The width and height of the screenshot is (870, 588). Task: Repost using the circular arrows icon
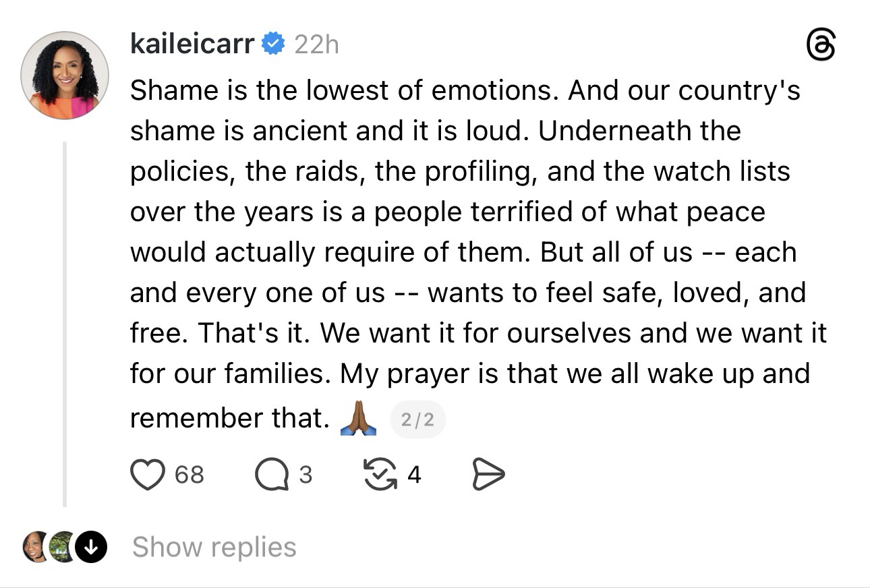(x=380, y=475)
